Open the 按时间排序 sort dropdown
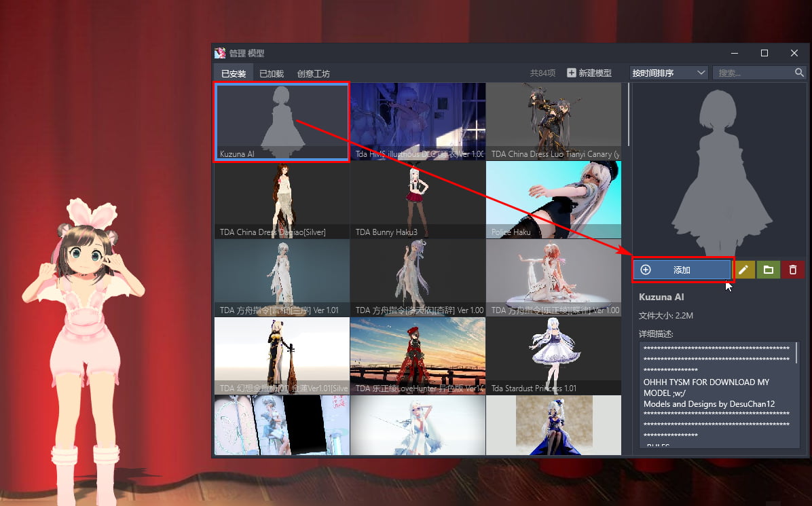The width and height of the screenshot is (812, 506). tap(668, 72)
